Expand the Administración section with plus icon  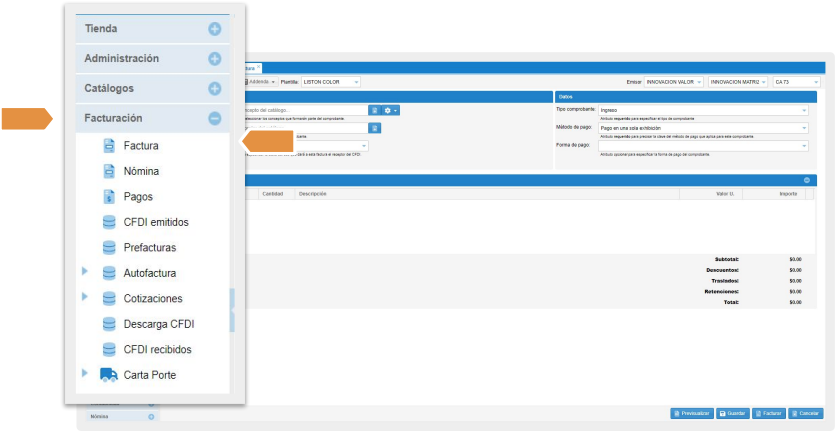coord(214,59)
